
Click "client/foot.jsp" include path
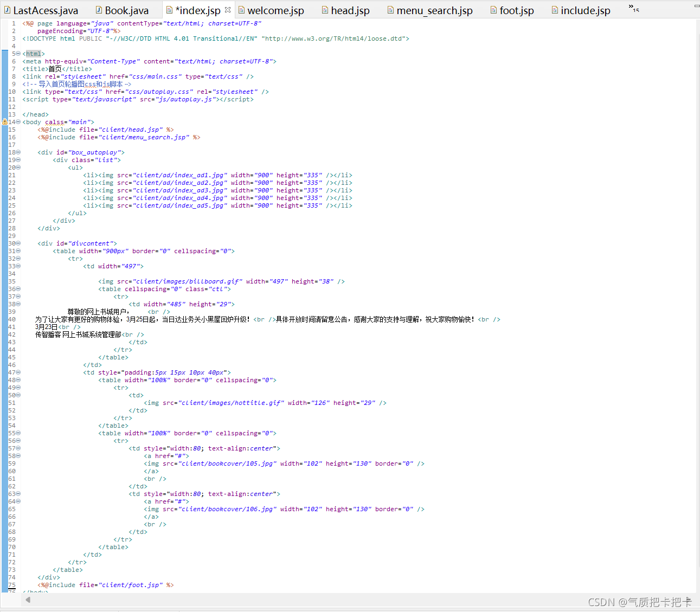(131, 585)
